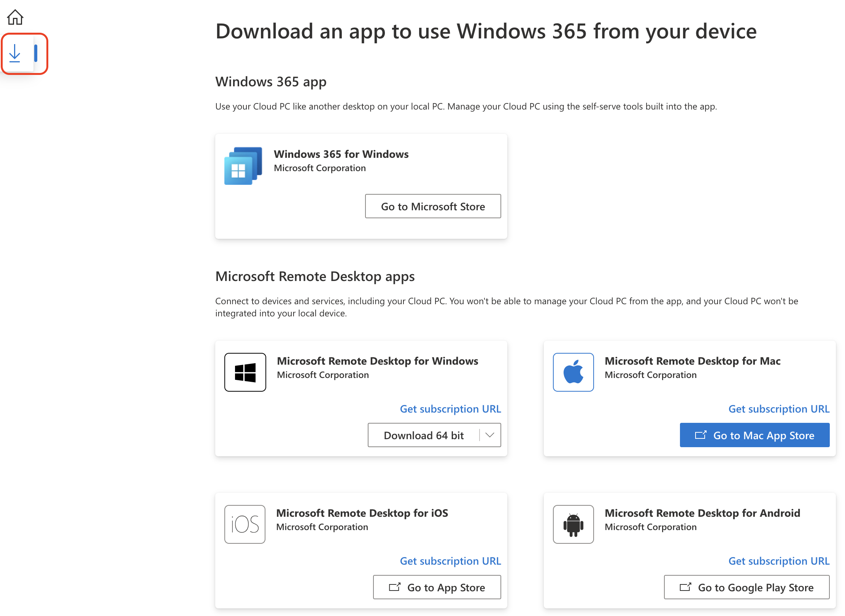
Task: Click the Android robot icon
Action: click(573, 524)
